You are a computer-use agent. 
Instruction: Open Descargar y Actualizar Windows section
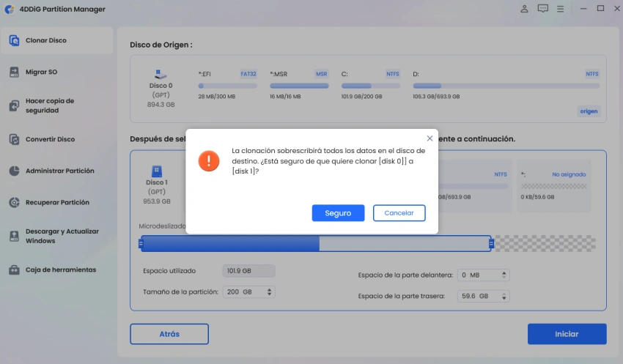pos(57,236)
